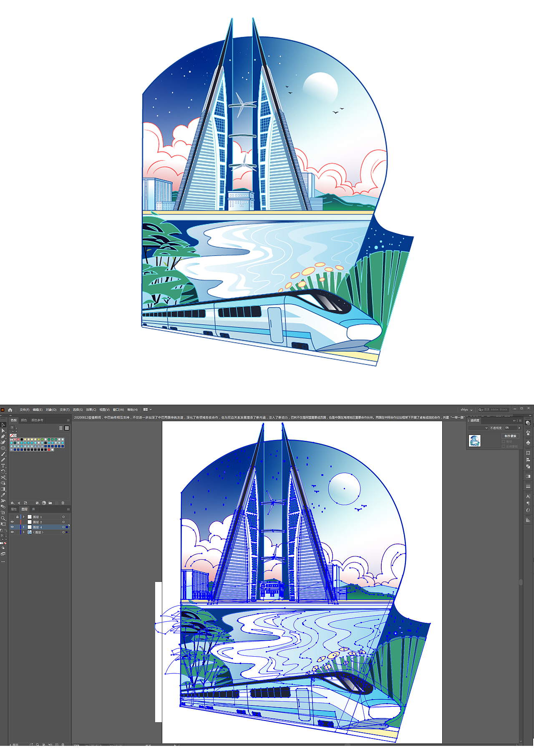Screen dimensions: 534x756
Task: Delete swatch using trash icon
Action: 63,503
